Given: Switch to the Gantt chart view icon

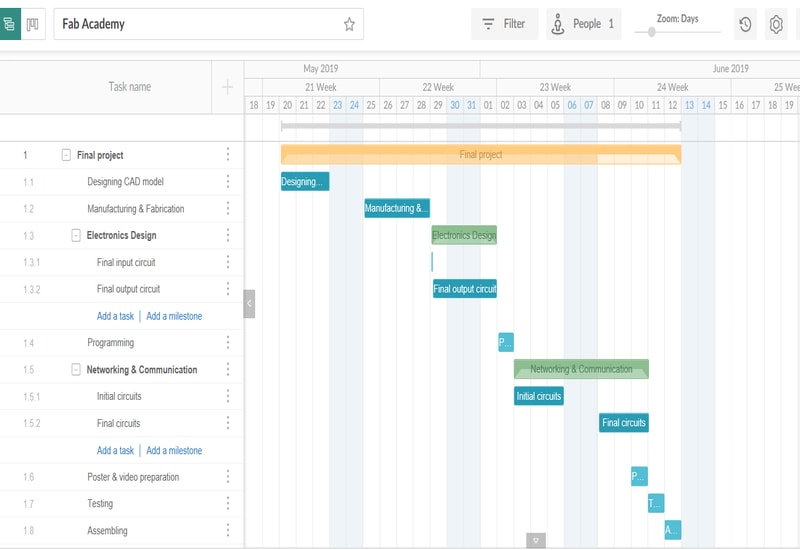Looking at the screenshot, I should click(x=9, y=24).
